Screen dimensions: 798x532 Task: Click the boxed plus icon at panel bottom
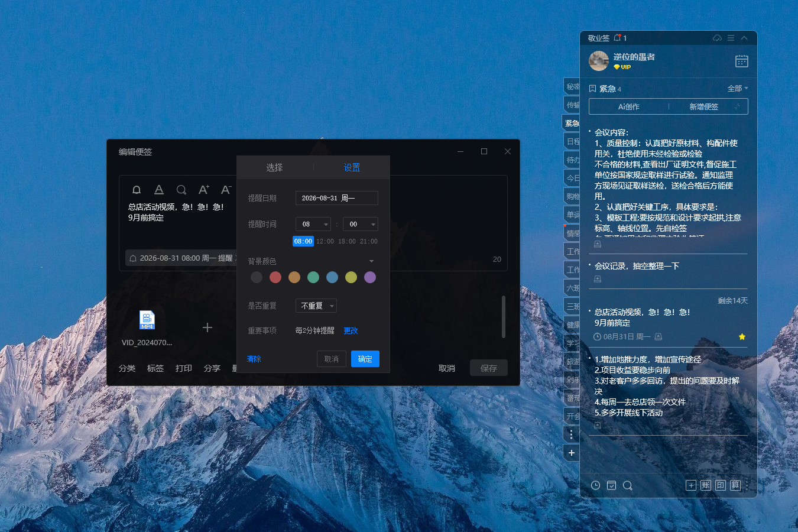(691, 485)
